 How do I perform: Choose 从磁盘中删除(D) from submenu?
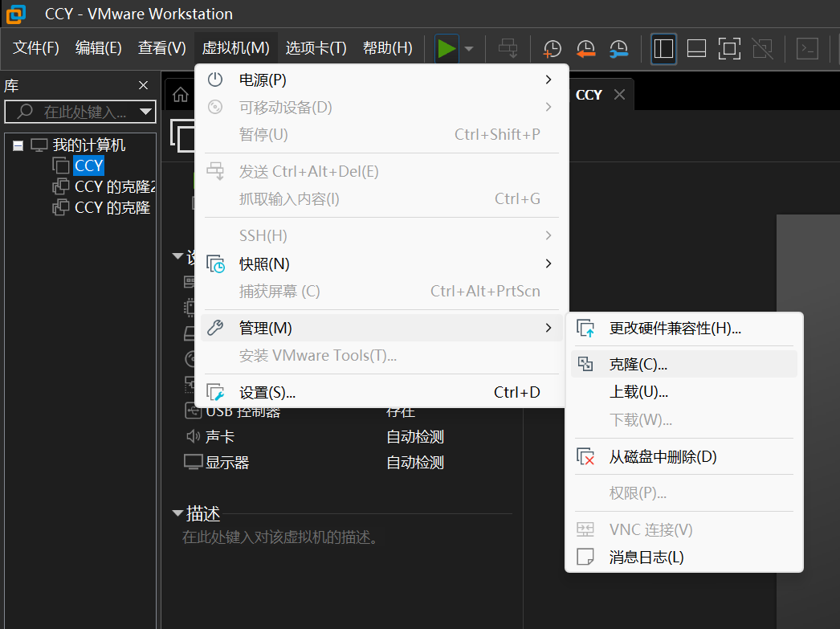coord(684,457)
